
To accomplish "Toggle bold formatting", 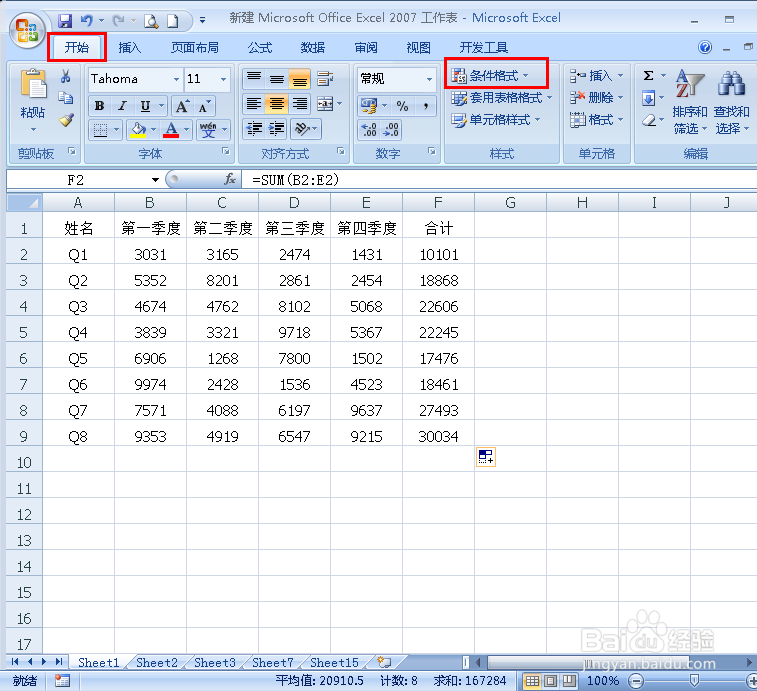I will tap(99, 106).
